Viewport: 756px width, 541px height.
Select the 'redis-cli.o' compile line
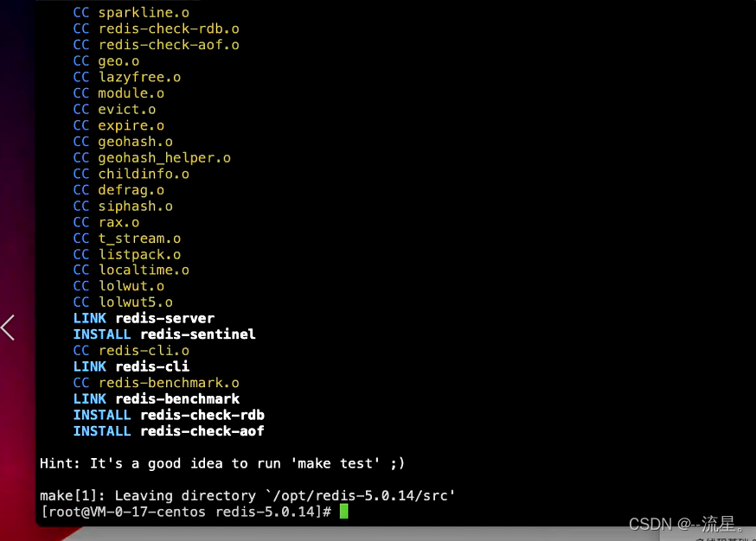coord(131,351)
